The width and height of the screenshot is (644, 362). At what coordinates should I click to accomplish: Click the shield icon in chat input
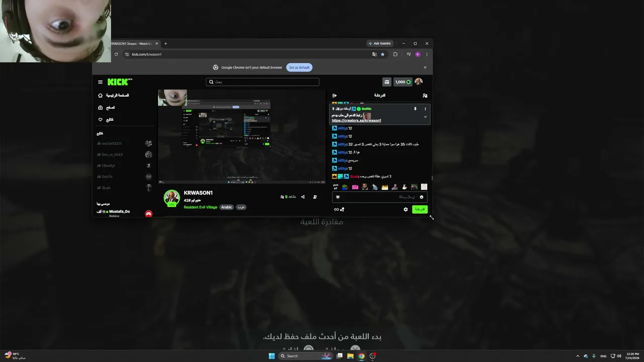[x=338, y=197]
